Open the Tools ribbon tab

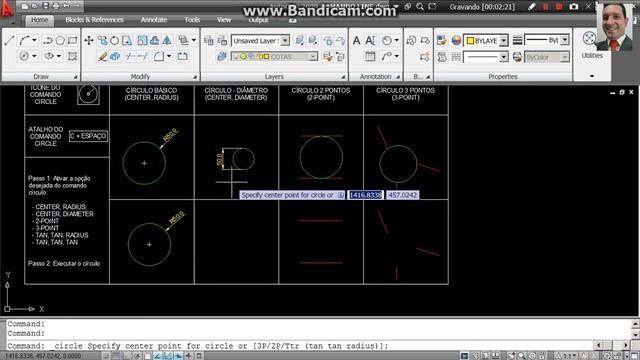pos(192,20)
